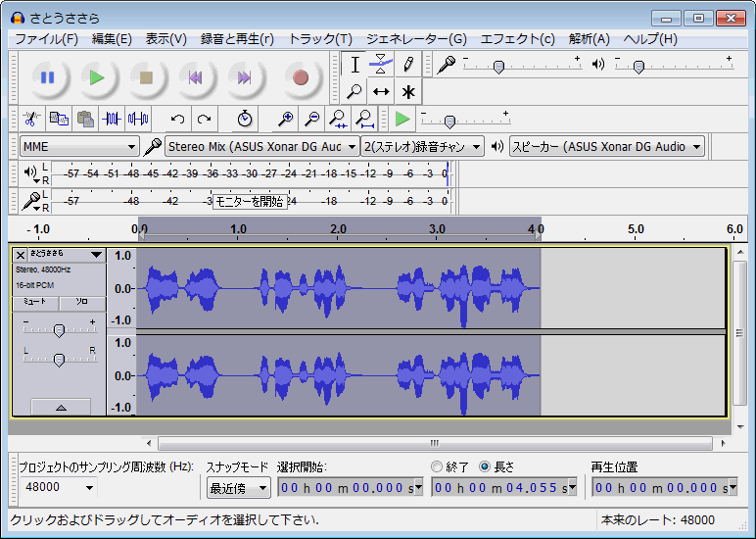Screen dimensions: 756x539
Task: Skip to end of the project
Action: pos(244,77)
